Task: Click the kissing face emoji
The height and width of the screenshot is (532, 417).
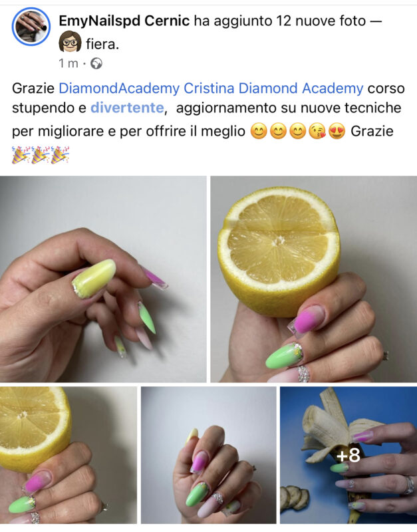Action: 317,132
